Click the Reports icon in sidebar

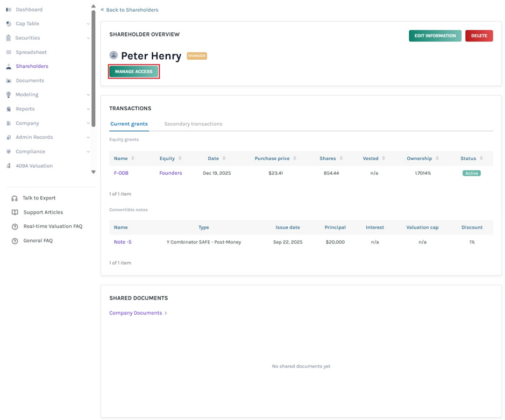pos(9,109)
